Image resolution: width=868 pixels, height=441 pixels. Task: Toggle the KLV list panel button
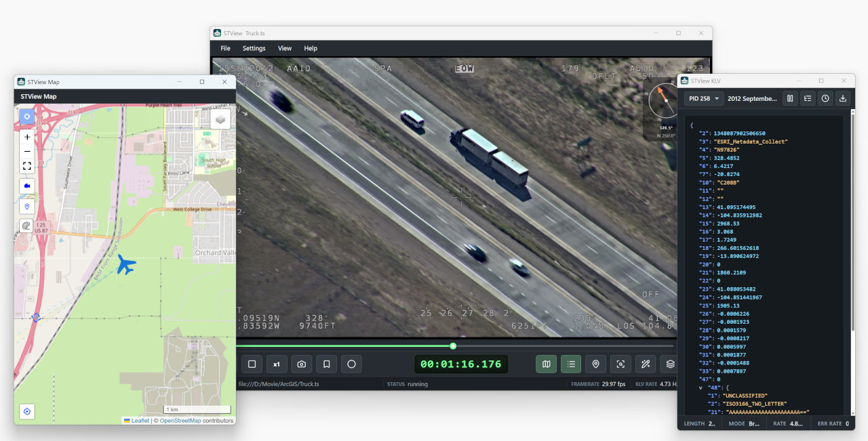[571, 364]
